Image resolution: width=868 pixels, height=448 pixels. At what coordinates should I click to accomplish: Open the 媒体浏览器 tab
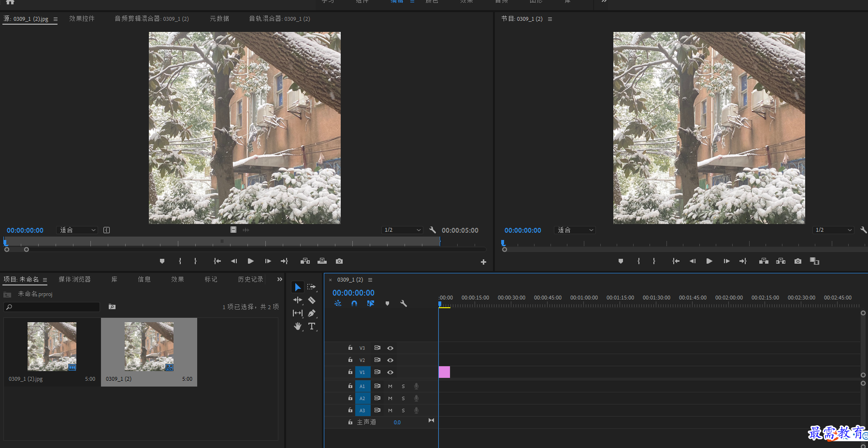point(74,280)
